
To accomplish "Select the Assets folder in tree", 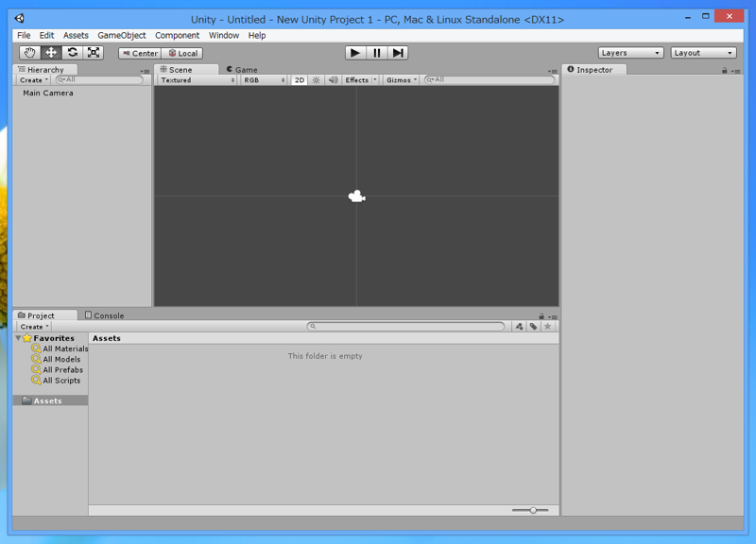I will [50, 400].
